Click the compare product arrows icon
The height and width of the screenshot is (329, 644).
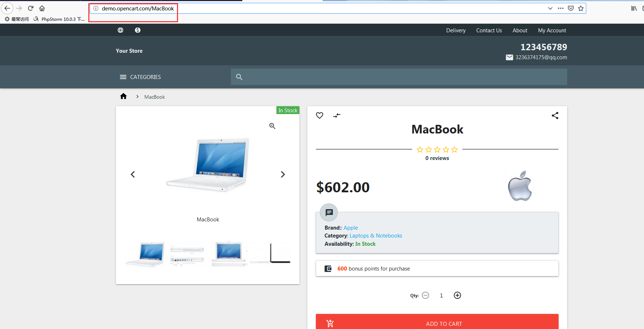pos(337,116)
